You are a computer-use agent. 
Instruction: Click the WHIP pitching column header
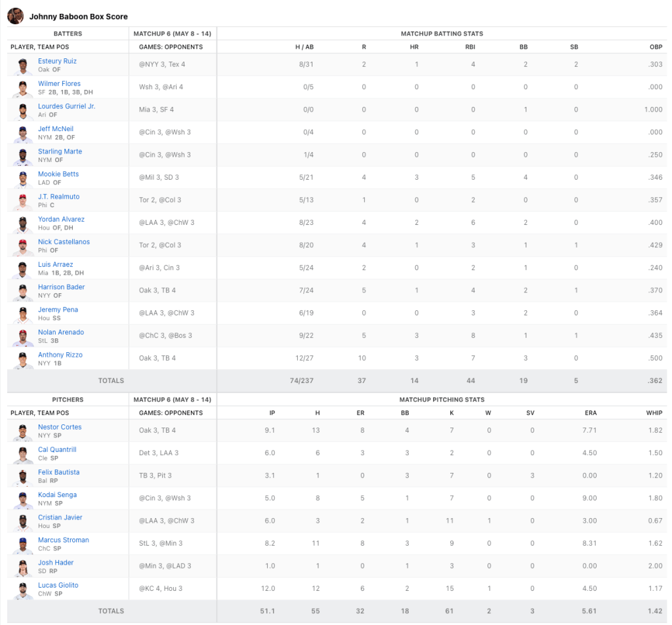(x=654, y=413)
